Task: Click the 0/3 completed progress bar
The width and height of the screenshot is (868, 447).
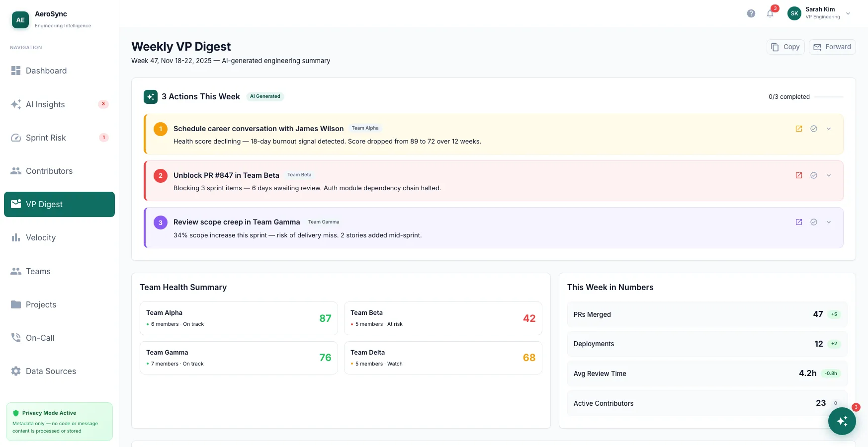Action: click(829, 97)
